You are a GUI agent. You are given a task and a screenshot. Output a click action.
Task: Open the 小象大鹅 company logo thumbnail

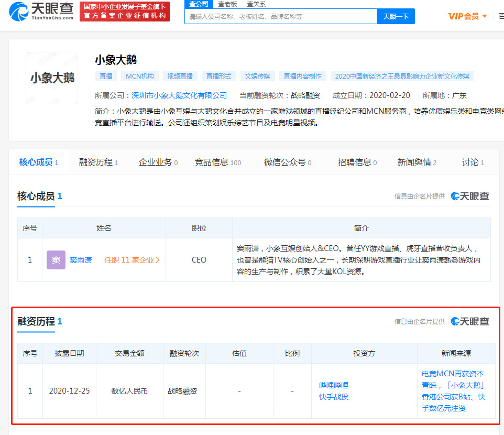tap(52, 78)
